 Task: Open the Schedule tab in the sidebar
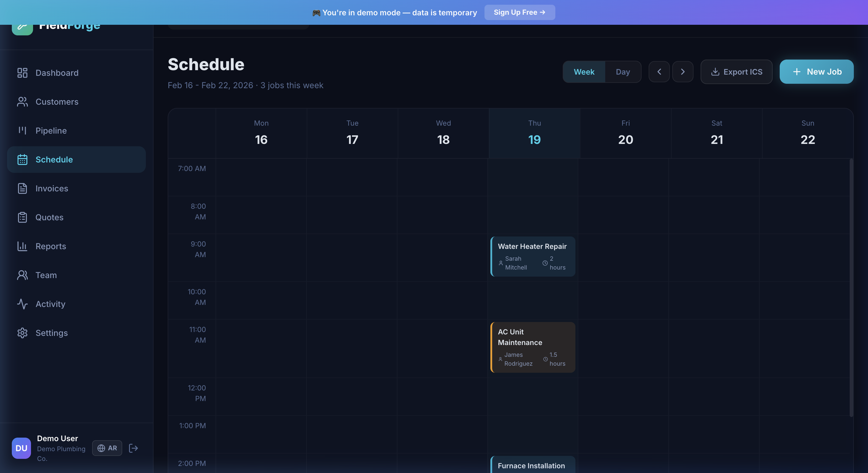coord(54,159)
